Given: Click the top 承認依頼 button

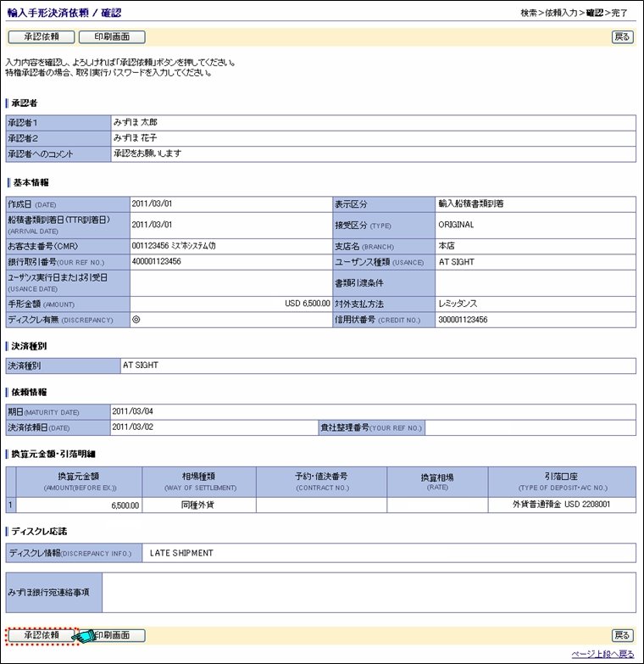Looking at the screenshot, I should point(42,36).
